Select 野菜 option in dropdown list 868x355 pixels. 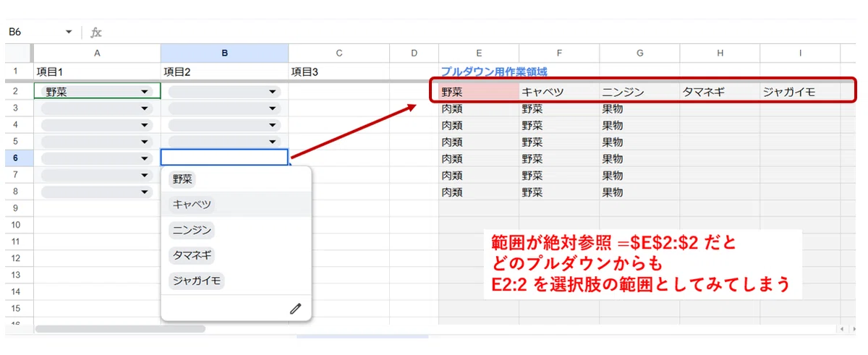pos(182,179)
